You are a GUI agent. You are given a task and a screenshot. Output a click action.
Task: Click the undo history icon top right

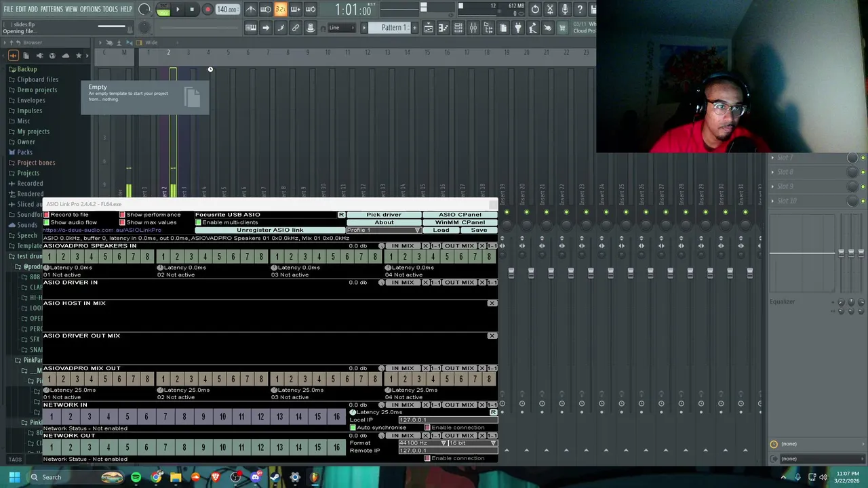535,9
